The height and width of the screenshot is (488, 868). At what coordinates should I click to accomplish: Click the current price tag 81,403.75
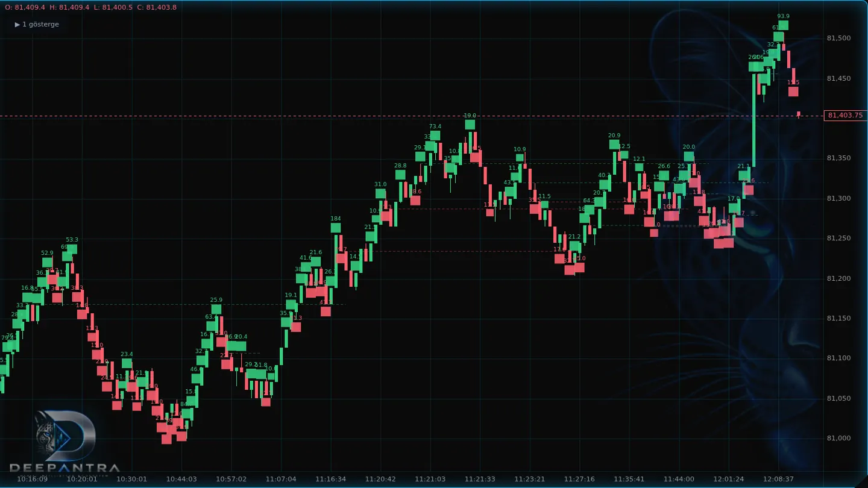(x=845, y=115)
